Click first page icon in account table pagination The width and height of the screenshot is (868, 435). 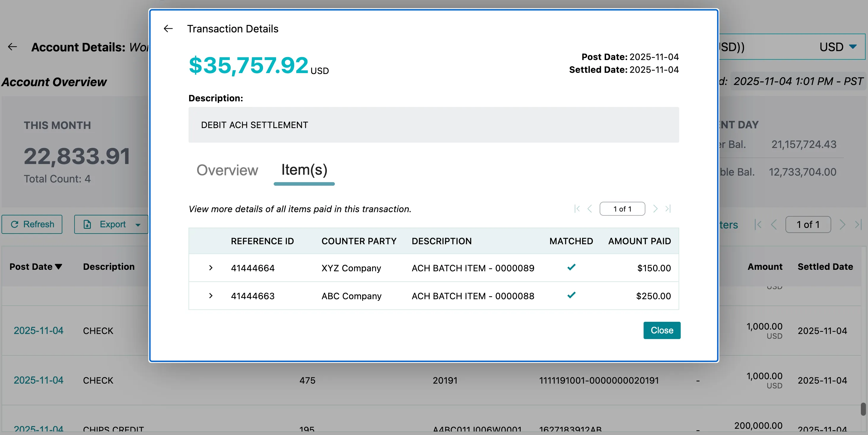point(758,225)
